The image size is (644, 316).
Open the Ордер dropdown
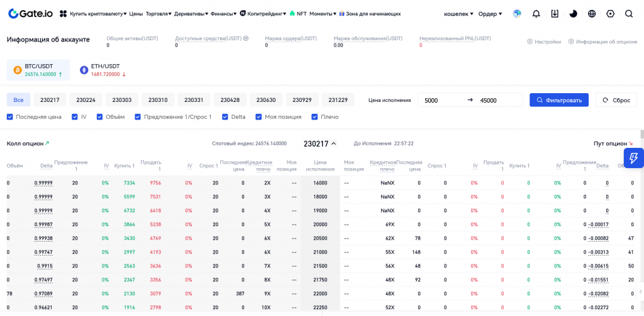[491, 14]
